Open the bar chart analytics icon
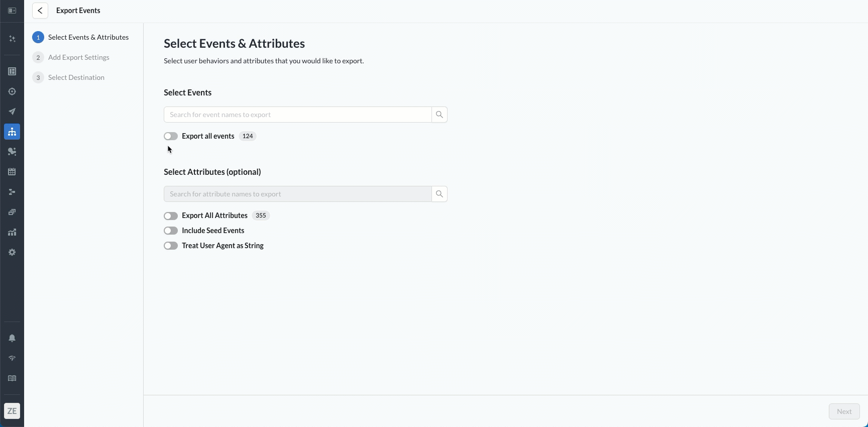The width and height of the screenshot is (868, 427). pyautogui.click(x=12, y=232)
